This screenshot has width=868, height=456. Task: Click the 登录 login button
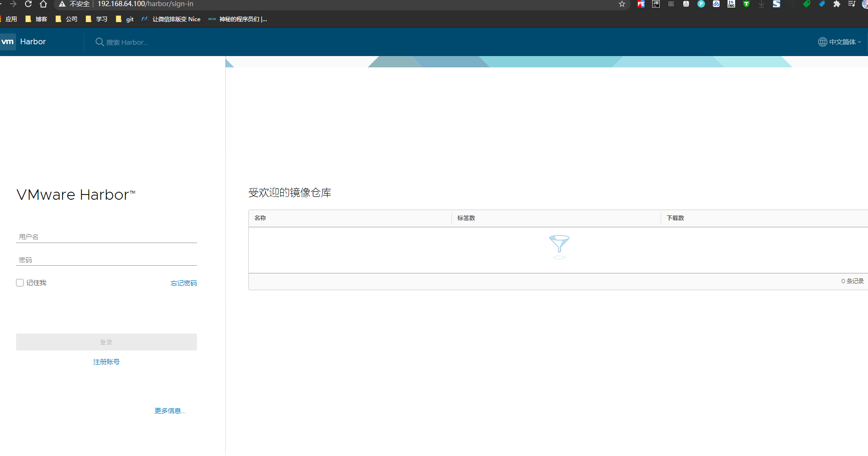pos(106,342)
